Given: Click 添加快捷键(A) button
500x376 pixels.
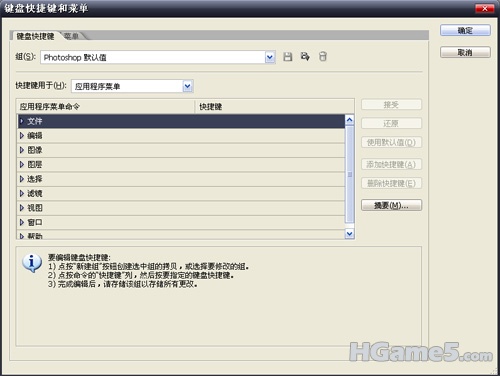Looking at the screenshot, I should click(x=391, y=164).
